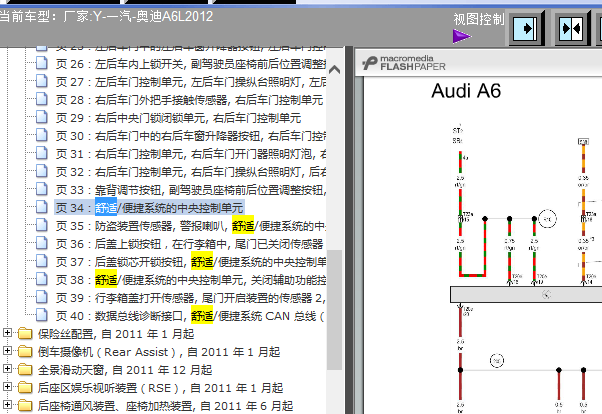The height and width of the screenshot is (414, 602).
Task: Click the tree panel vertical scrollbar thumb
Action: pos(334,310)
